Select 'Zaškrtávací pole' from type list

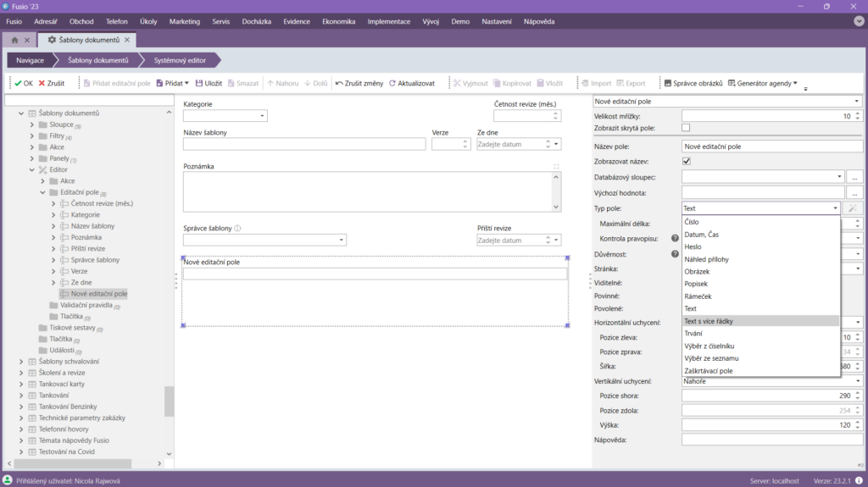coord(709,371)
